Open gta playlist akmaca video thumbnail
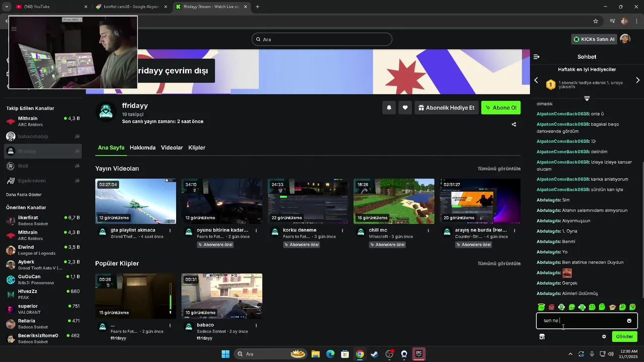This screenshot has height=362, width=644. point(136,201)
